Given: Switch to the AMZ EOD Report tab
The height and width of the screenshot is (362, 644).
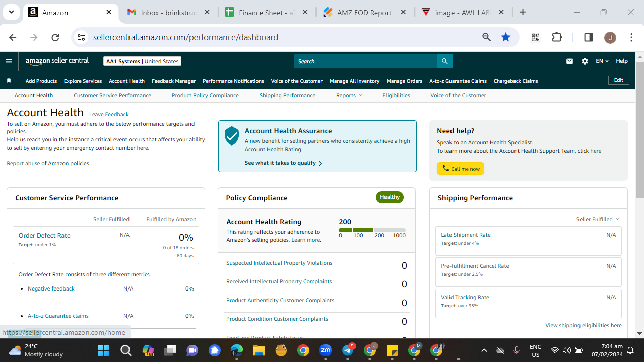Looking at the screenshot, I should (365, 12).
